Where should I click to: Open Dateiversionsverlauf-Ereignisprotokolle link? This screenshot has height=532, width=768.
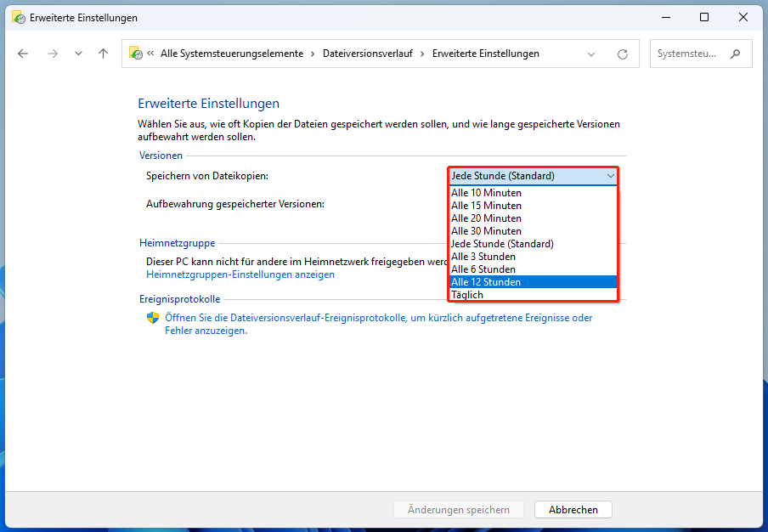pyautogui.click(x=378, y=324)
